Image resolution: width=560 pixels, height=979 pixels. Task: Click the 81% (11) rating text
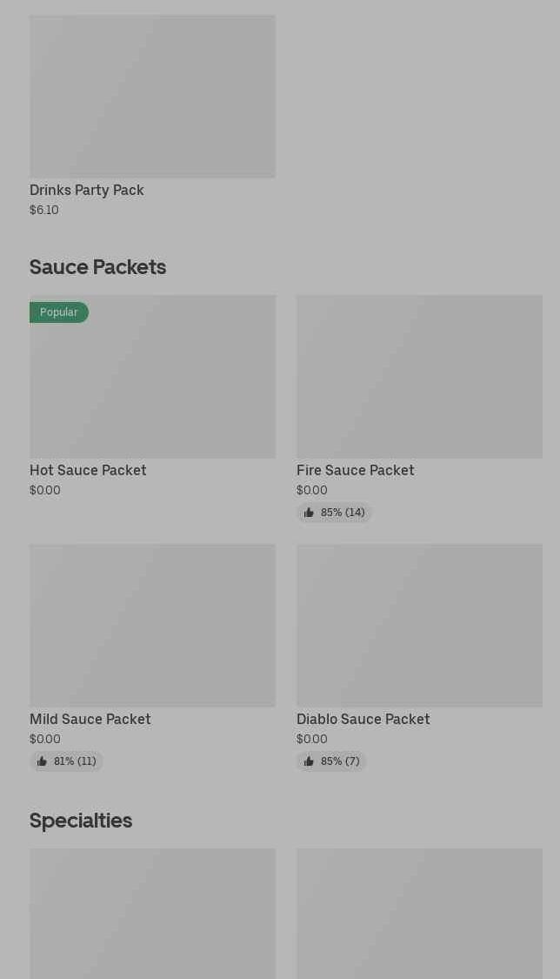[x=75, y=761]
